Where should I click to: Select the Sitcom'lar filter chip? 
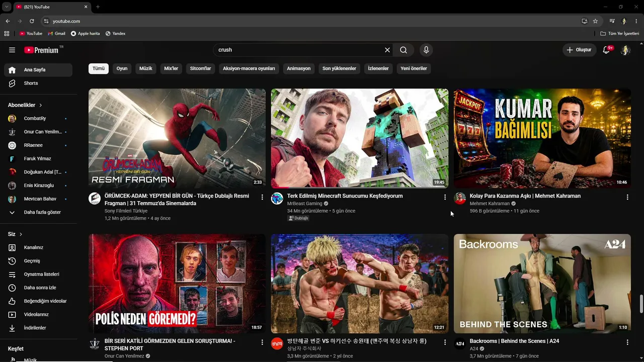(x=200, y=68)
